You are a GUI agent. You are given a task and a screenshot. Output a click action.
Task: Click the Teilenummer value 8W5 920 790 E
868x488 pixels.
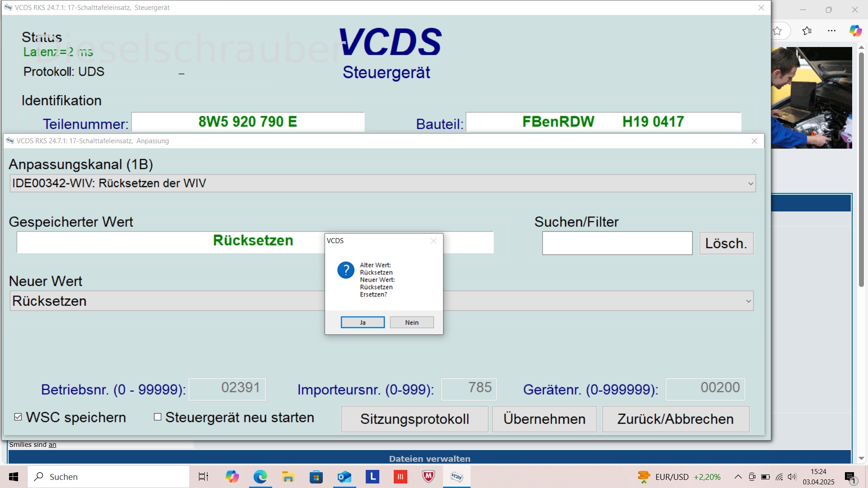pyautogui.click(x=248, y=122)
